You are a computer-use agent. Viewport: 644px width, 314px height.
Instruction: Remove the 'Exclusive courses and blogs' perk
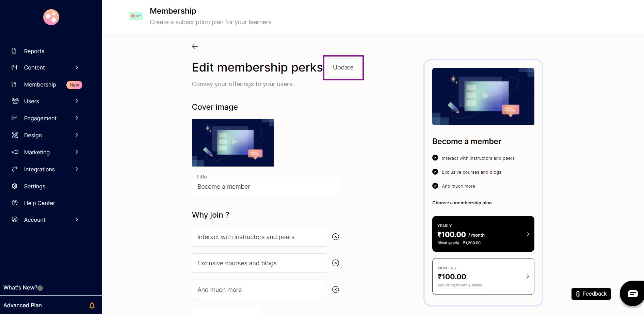pyautogui.click(x=336, y=263)
